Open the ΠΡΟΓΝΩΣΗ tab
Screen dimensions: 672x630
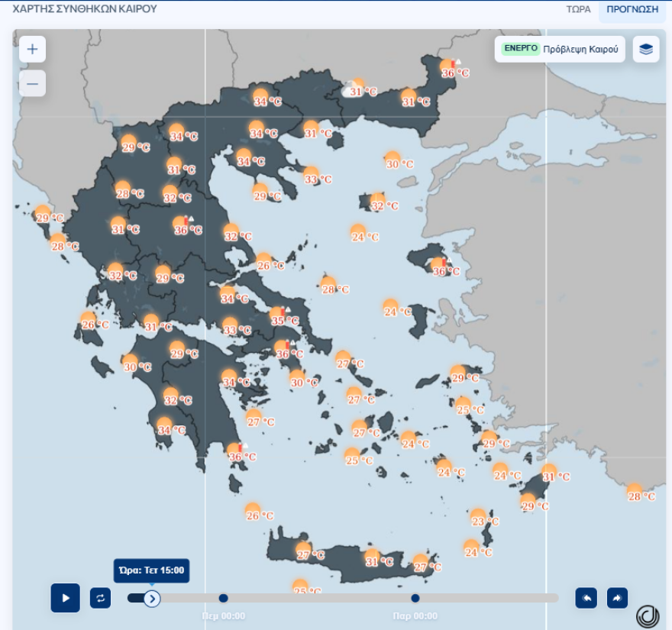click(633, 10)
